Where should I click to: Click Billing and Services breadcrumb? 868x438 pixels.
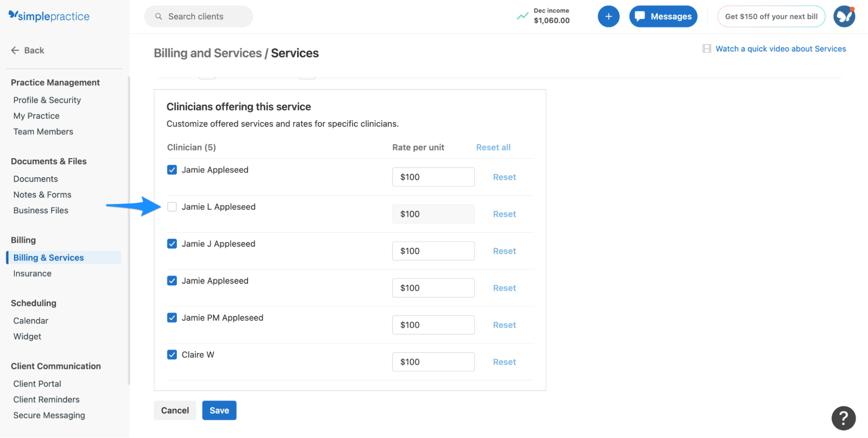coord(208,53)
